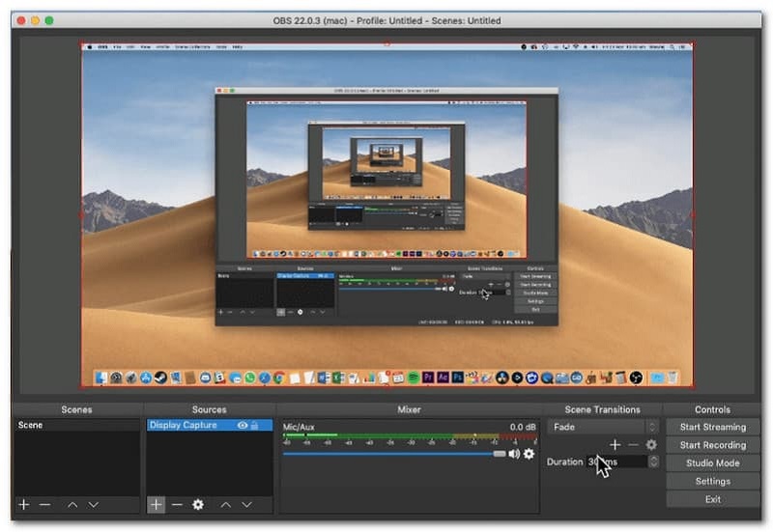The width and height of the screenshot is (773, 532).
Task: Click the Chrome icon in previewed dock
Action: coord(279,378)
